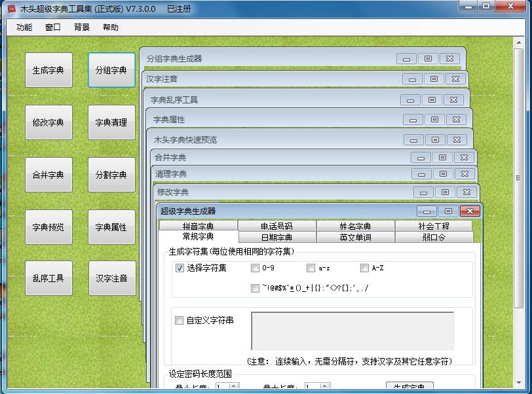Screen dimensions: 532x394
Task: Launch the 分割字典 tool
Action: pos(111,175)
